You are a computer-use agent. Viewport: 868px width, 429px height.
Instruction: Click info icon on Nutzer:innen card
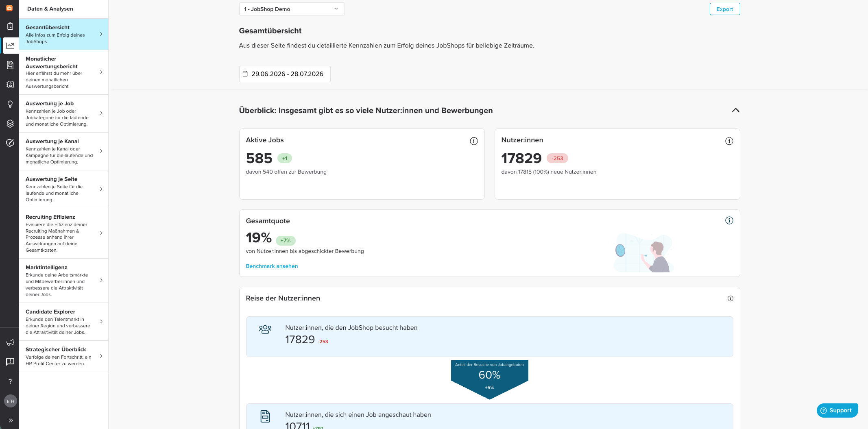[x=729, y=141]
